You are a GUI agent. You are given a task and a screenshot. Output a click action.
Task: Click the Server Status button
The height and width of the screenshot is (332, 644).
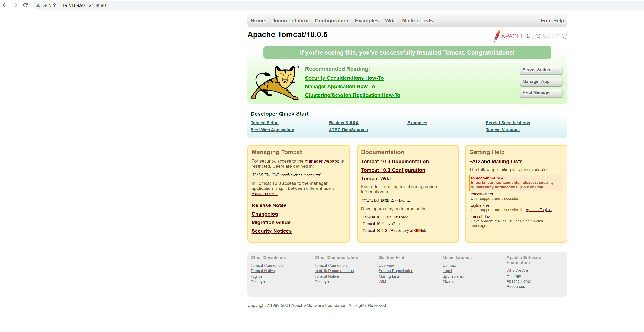tap(541, 70)
